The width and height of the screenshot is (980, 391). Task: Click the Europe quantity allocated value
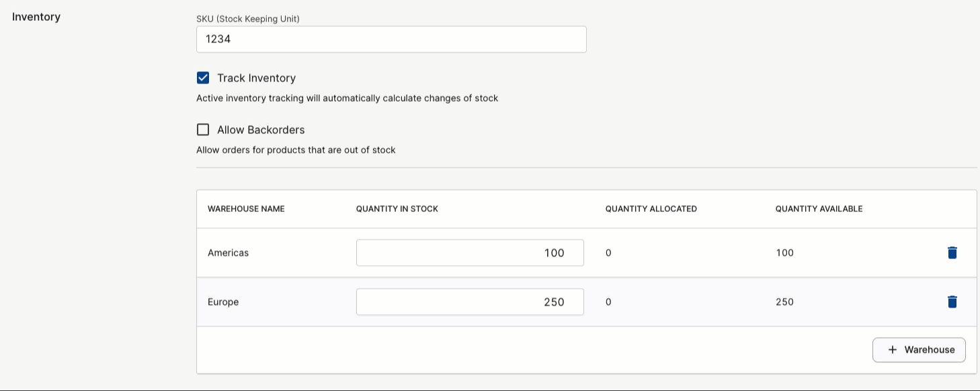coord(608,302)
